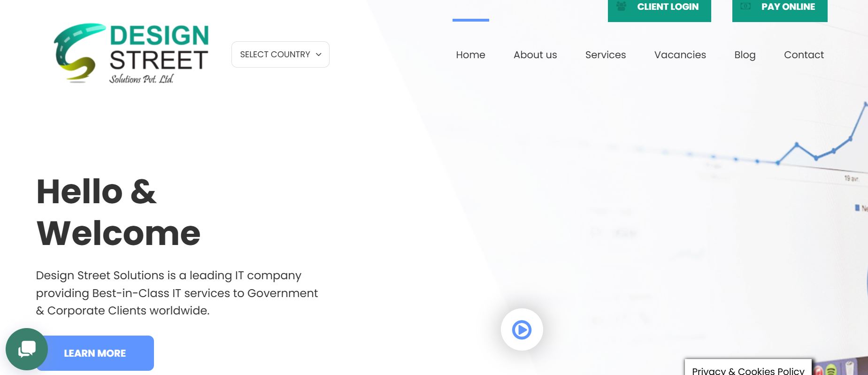Open the Contact page
868x375 pixels.
click(804, 55)
